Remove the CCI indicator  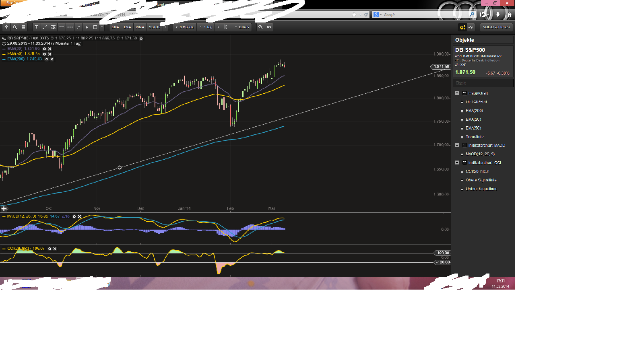coord(55,249)
